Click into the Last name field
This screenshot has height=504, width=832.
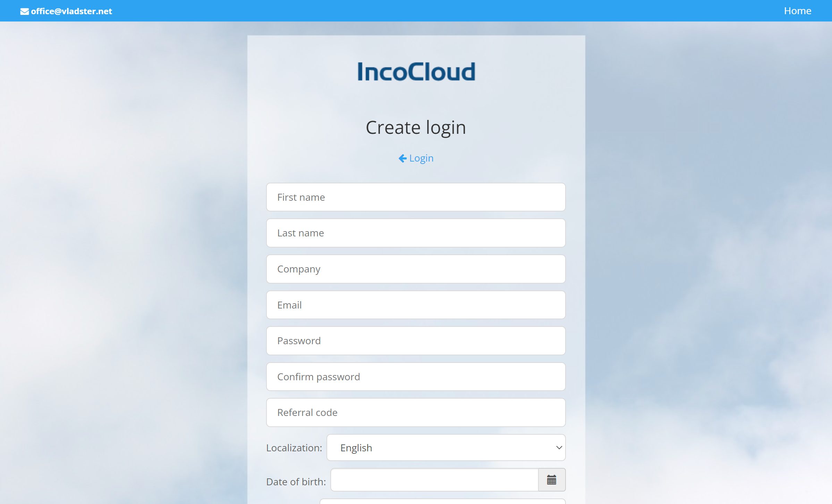pos(416,233)
